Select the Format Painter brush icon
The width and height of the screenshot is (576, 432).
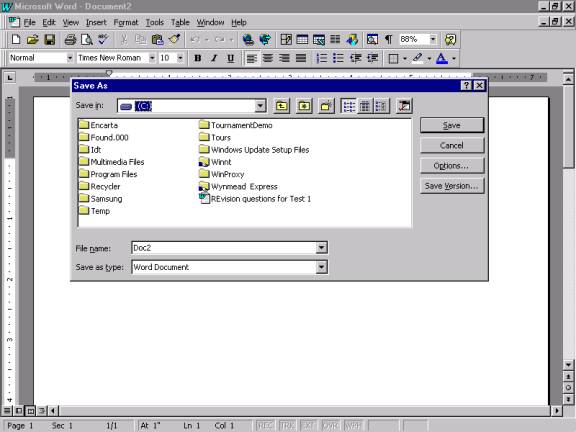(174, 39)
